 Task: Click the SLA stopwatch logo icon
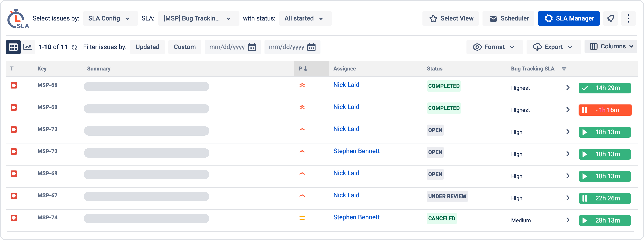click(x=18, y=19)
